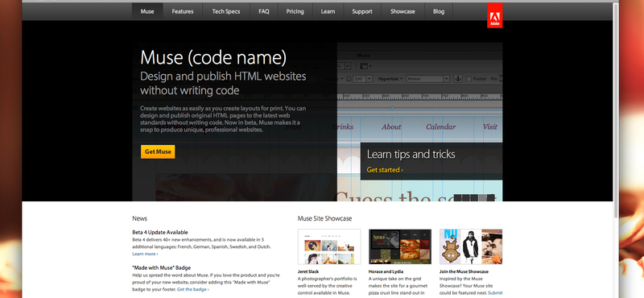
Task: Click the Jeret Slack caption title
Action: pos(308,271)
